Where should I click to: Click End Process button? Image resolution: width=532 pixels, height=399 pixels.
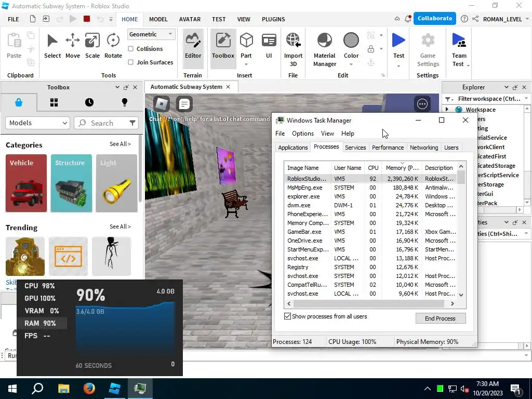point(440,318)
